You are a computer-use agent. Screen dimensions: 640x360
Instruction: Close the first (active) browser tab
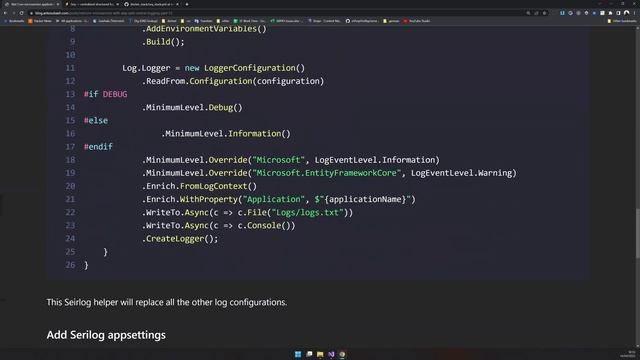click(58, 4)
